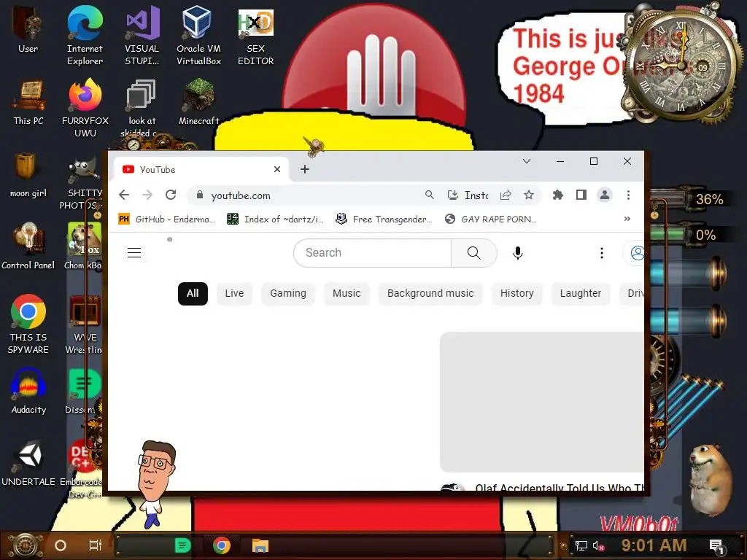The height and width of the screenshot is (560, 747).
Task: Click the 36% gauge widget
Action: coord(691,199)
